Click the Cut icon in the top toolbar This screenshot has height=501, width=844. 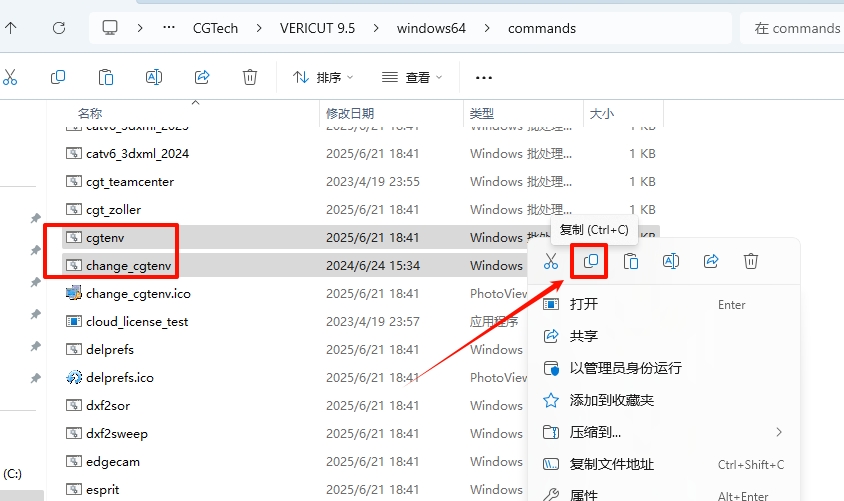coord(10,77)
